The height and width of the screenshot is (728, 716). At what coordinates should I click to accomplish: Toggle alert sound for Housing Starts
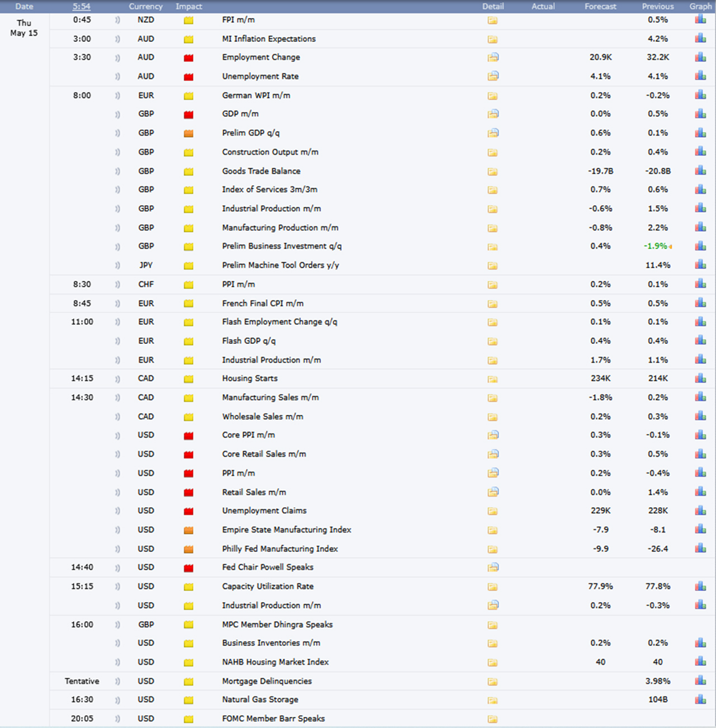[x=117, y=379]
